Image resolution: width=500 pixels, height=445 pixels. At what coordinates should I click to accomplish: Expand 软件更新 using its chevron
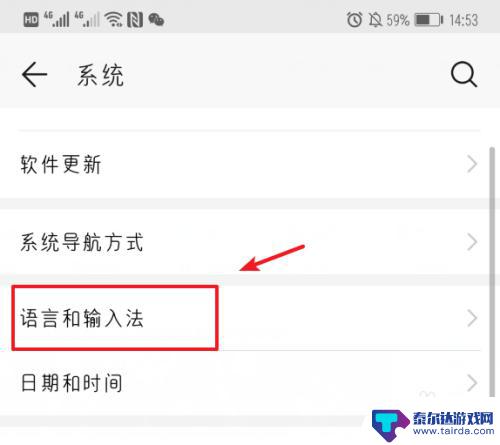pos(472,164)
